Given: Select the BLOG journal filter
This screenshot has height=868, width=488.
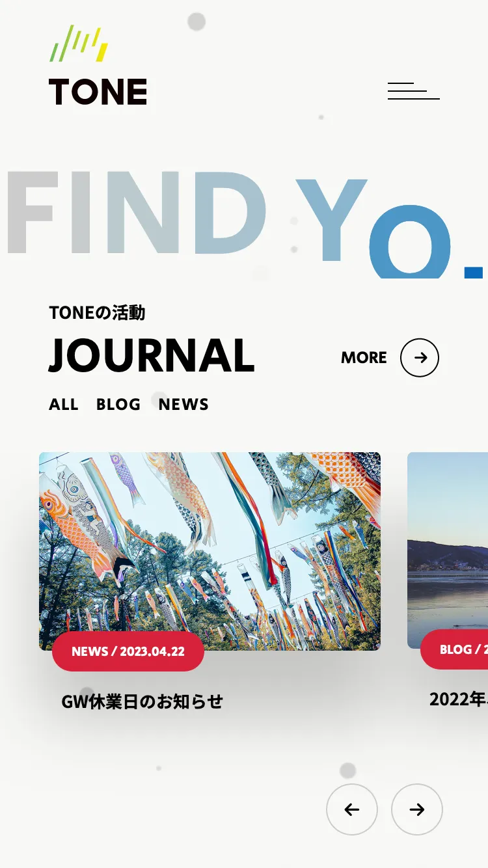Looking at the screenshot, I should tap(118, 405).
